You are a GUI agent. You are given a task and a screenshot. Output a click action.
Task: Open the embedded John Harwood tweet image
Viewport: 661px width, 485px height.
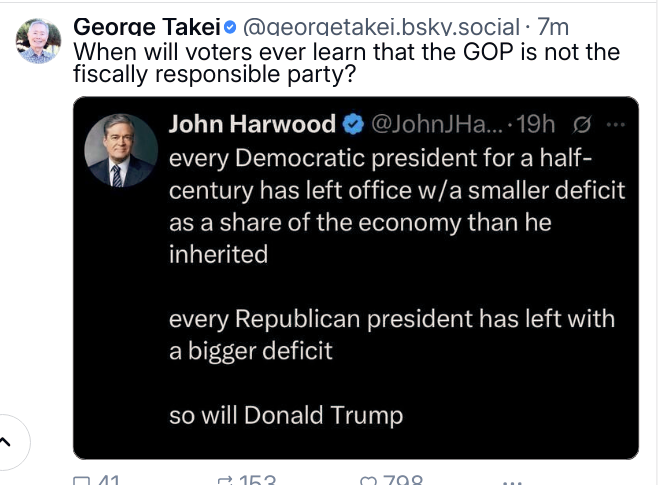(356, 278)
